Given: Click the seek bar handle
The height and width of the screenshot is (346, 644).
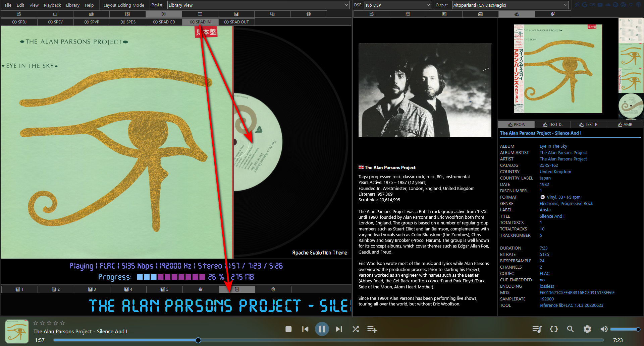Looking at the screenshot, I should pyautogui.click(x=198, y=340).
